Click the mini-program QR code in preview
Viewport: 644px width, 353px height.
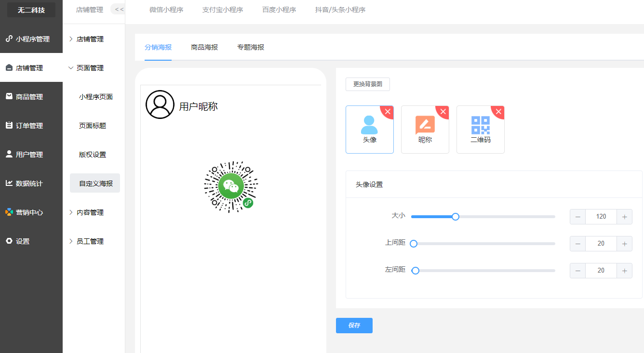click(x=231, y=187)
